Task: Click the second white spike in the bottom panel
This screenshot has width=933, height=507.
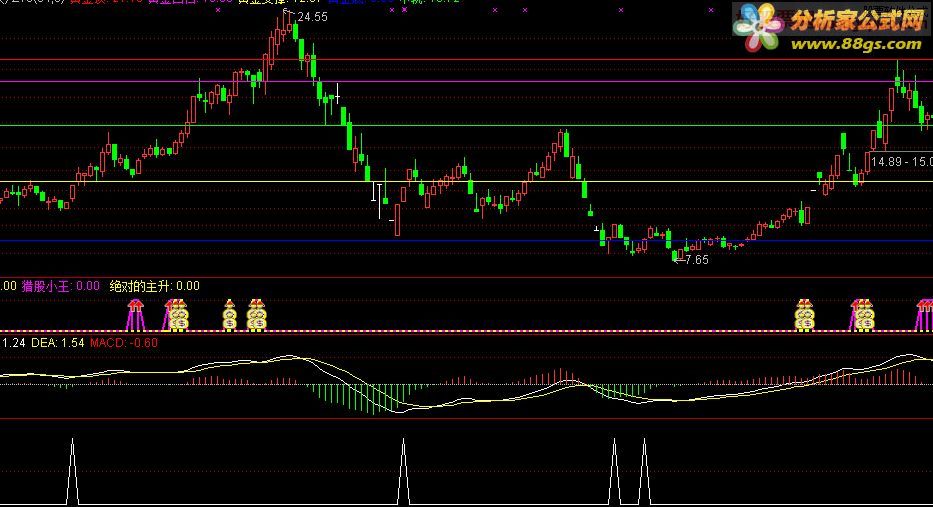Action: 403,472
